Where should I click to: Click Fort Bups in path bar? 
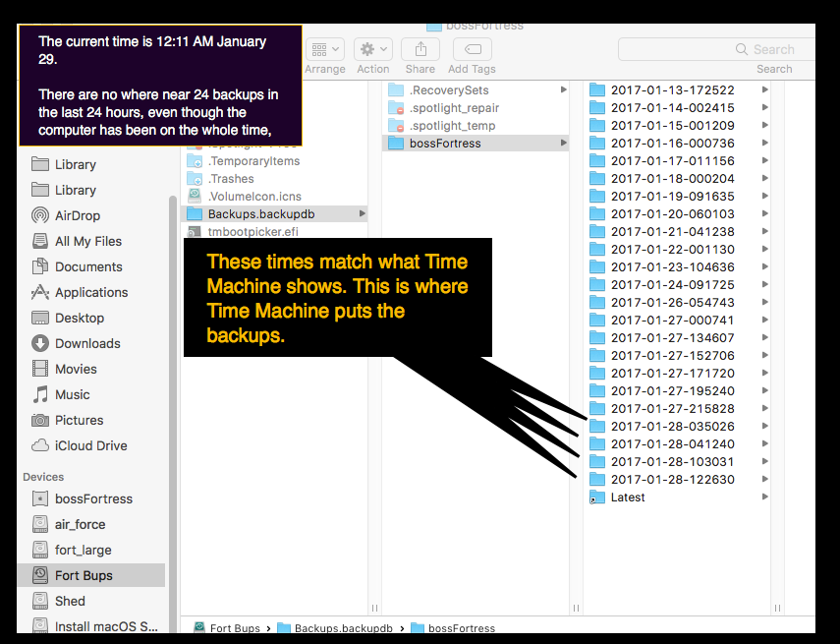(x=227, y=628)
